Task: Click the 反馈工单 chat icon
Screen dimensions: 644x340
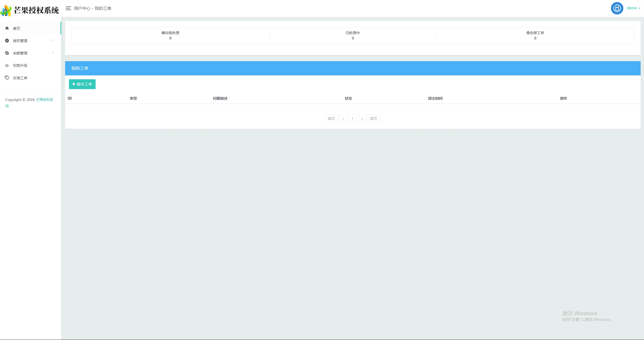Action: 7,78
